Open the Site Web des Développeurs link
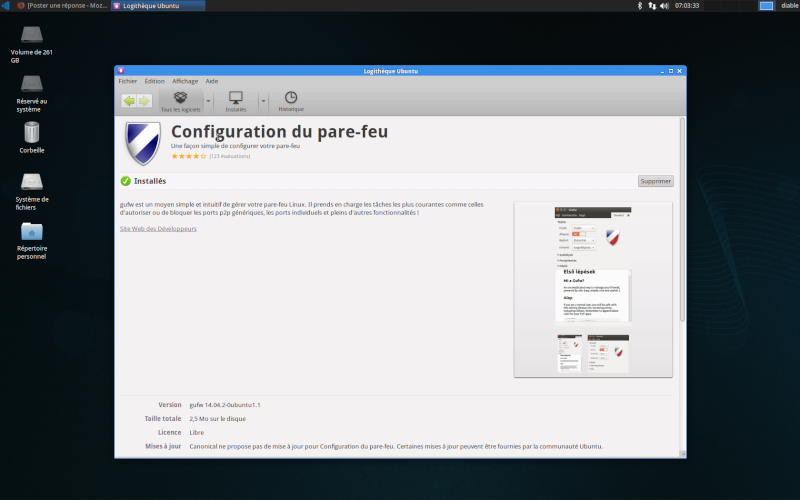 (158, 229)
